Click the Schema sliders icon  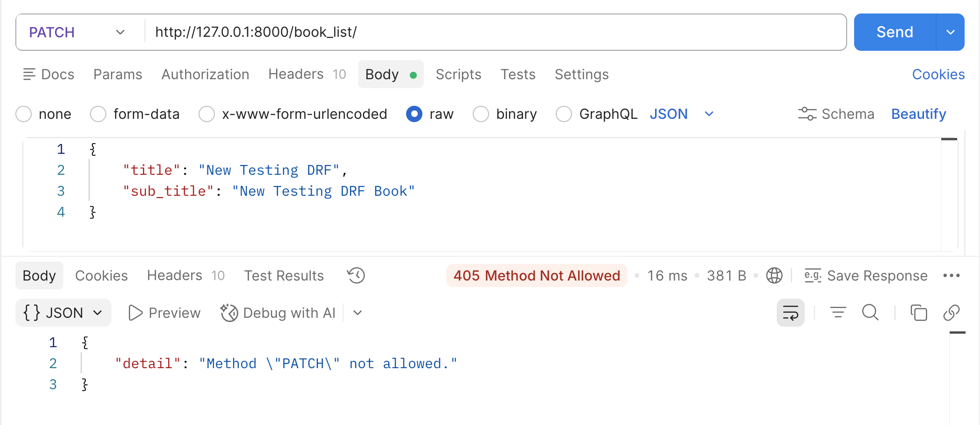click(x=807, y=114)
